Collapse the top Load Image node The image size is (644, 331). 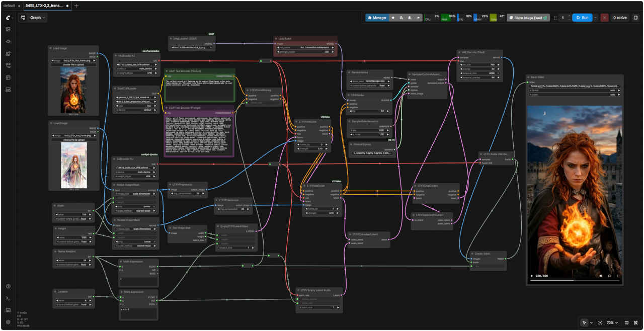point(51,48)
